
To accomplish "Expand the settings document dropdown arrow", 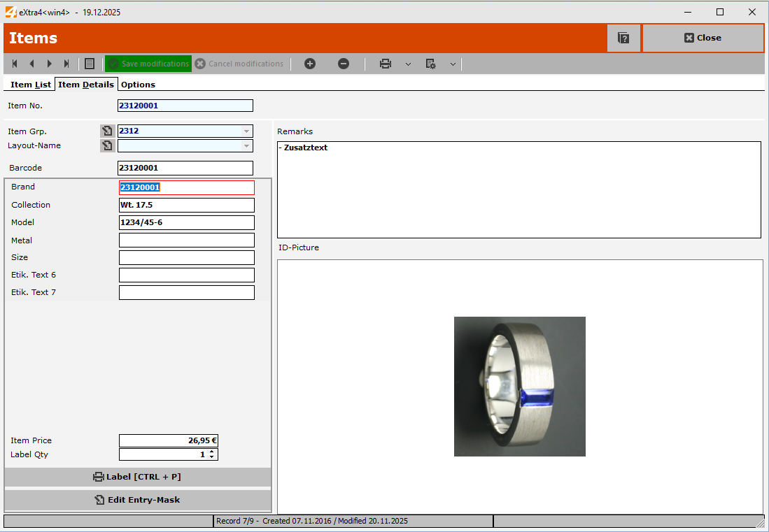I will pyautogui.click(x=453, y=64).
